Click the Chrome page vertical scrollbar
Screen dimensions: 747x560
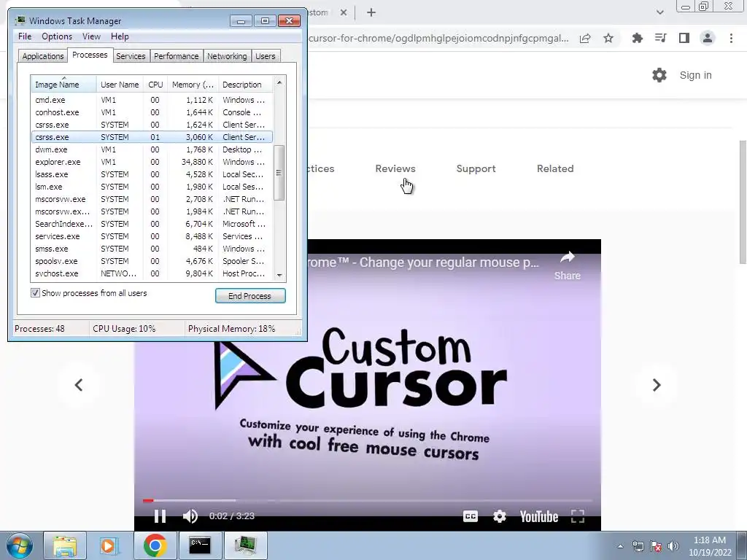tap(743, 202)
